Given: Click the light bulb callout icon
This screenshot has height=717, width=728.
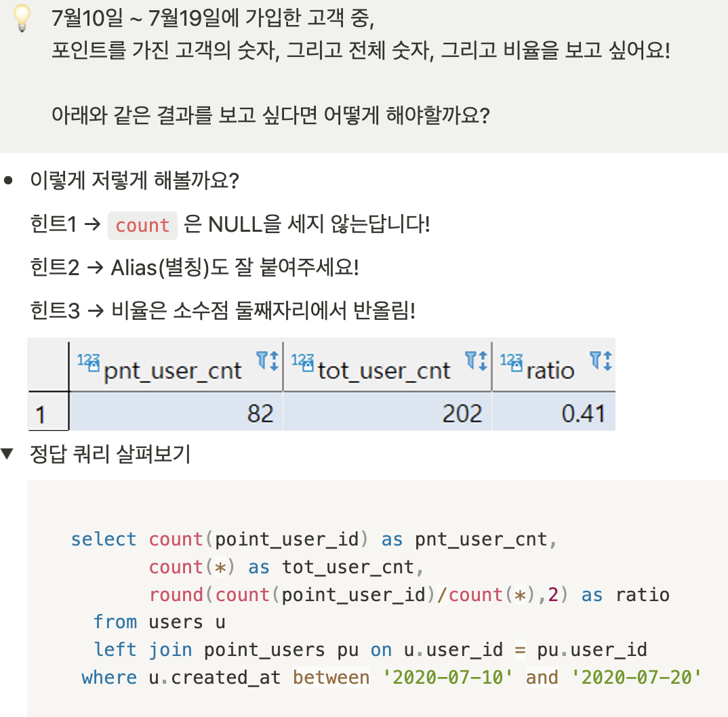Looking at the screenshot, I should coord(22,18).
